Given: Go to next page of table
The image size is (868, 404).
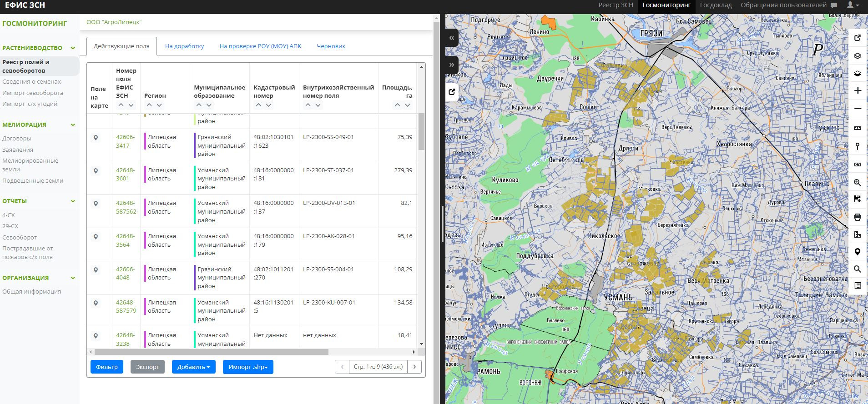Looking at the screenshot, I should pos(414,367).
